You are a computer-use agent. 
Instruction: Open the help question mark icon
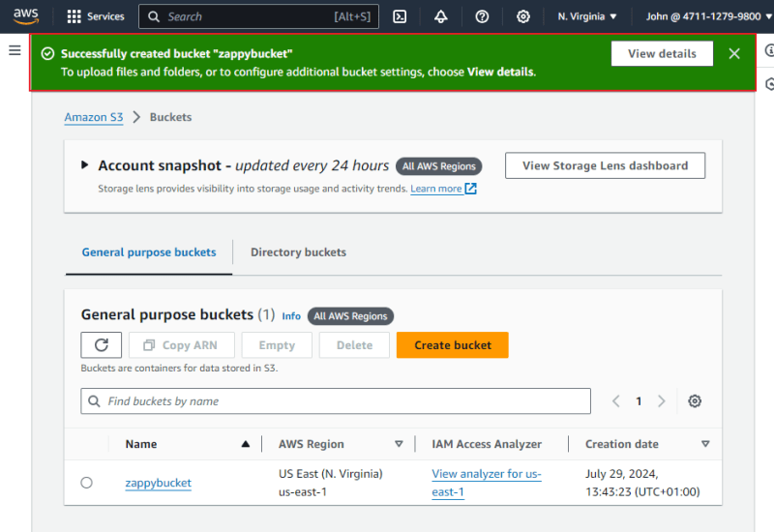click(482, 16)
